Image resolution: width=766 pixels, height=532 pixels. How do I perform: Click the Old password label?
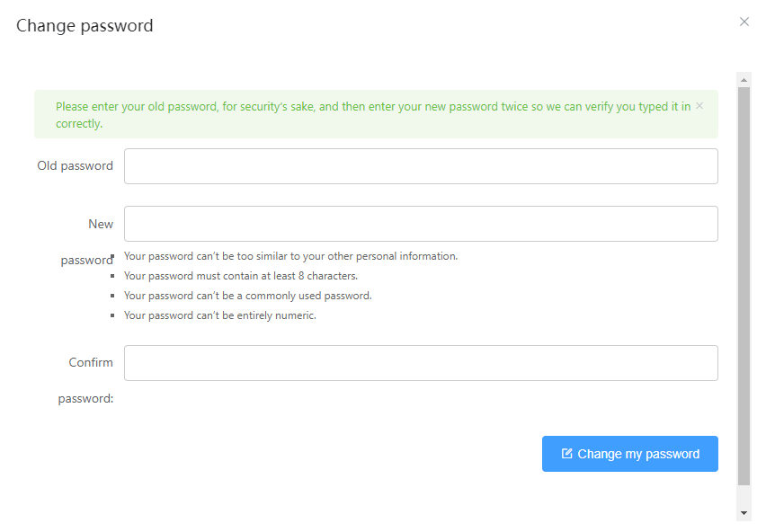pyautogui.click(x=75, y=165)
